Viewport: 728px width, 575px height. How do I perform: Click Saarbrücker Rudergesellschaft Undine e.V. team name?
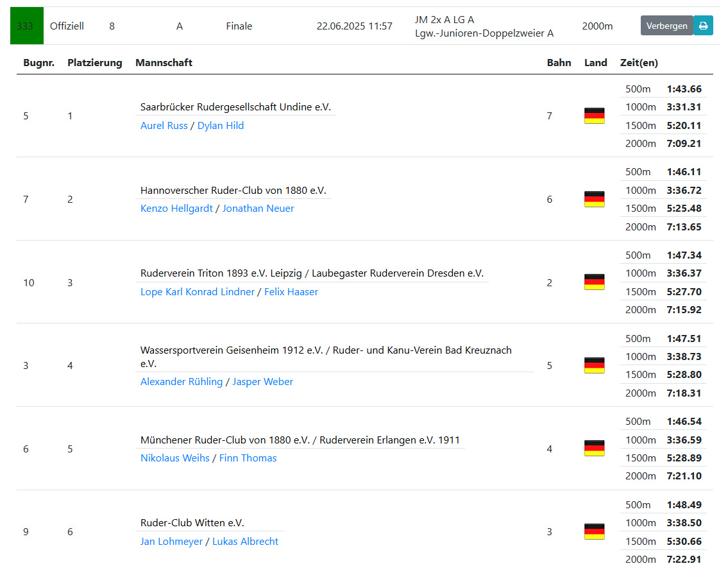[236, 107]
